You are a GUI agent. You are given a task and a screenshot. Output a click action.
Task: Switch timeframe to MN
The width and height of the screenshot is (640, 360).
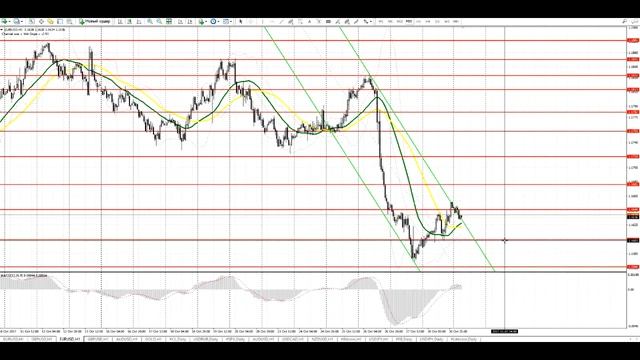(456, 21)
